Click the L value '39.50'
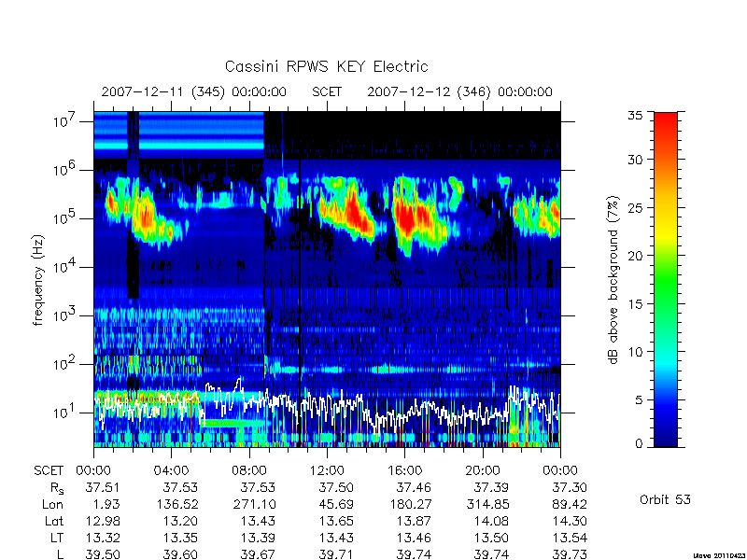 [103, 554]
